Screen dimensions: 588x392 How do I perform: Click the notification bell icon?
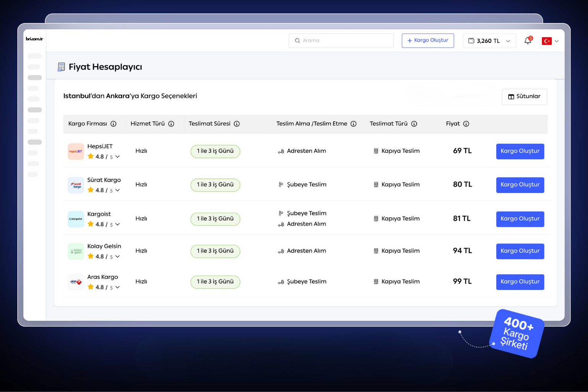tap(528, 41)
